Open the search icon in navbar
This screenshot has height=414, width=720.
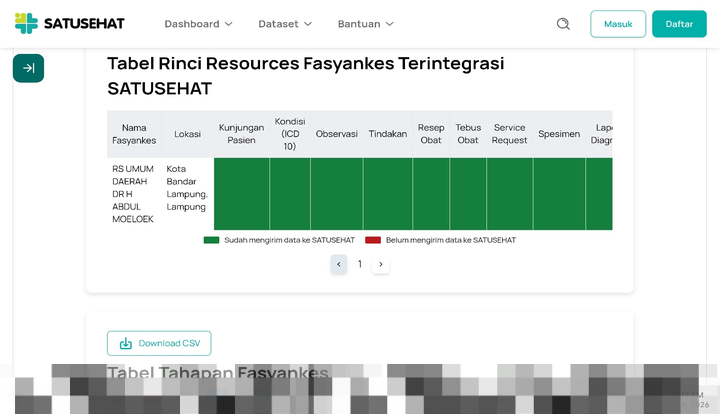coord(563,24)
